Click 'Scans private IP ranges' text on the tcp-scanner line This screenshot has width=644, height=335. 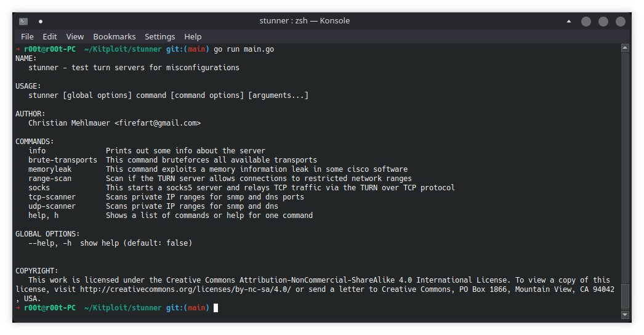pos(155,197)
